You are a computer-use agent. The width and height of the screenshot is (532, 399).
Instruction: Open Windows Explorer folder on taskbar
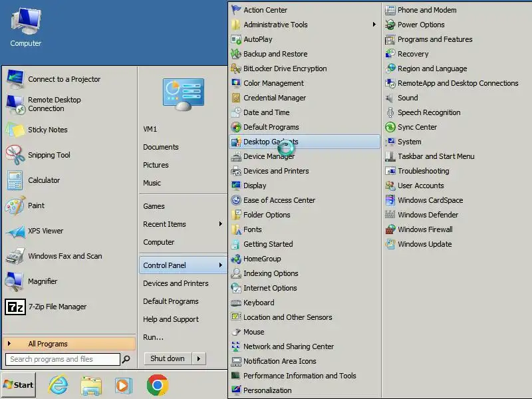pyautogui.click(x=91, y=386)
